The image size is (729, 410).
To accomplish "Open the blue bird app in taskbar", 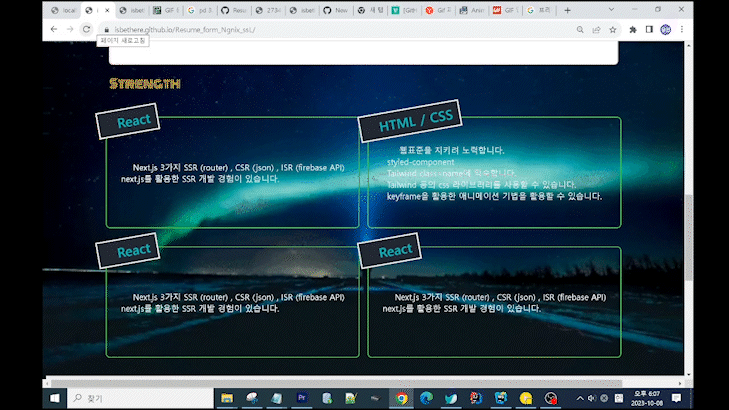I will pos(451,398).
